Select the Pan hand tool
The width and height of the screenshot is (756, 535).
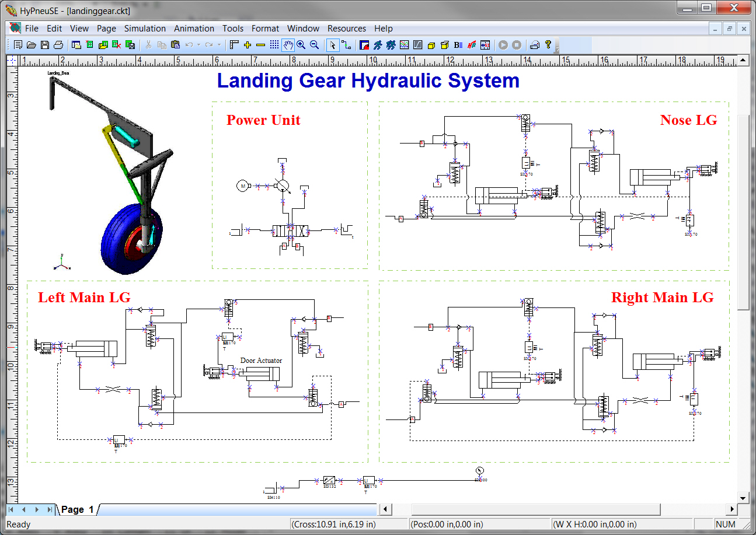pyautogui.click(x=288, y=45)
